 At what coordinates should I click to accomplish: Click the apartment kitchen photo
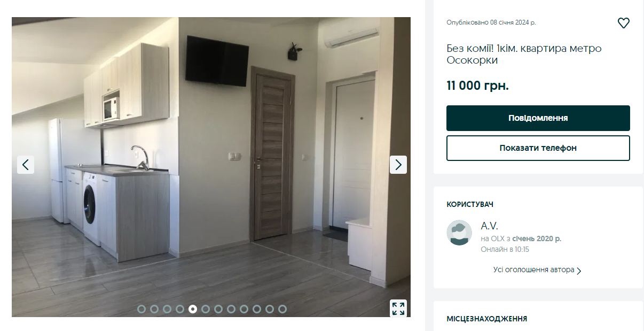211,167
